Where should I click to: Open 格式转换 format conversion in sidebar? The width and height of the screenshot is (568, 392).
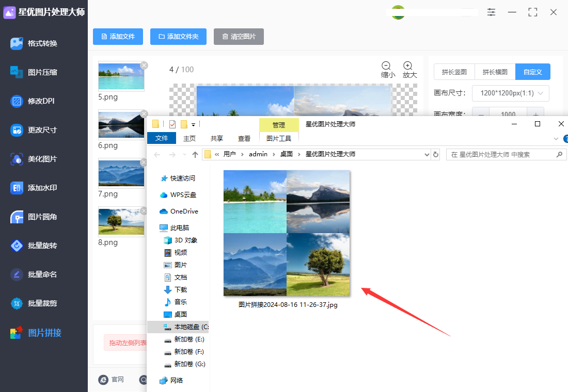pyautogui.click(x=34, y=43)
